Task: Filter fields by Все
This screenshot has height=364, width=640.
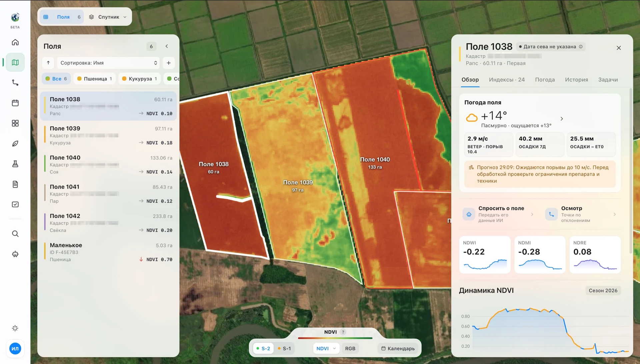Action: (x=56, y=79)
